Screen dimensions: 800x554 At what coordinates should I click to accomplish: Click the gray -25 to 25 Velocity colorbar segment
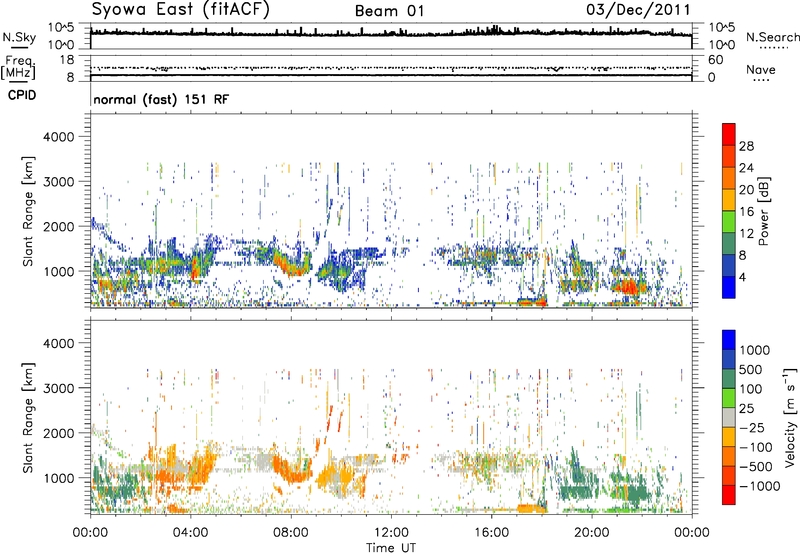click(x=729, y=417)
